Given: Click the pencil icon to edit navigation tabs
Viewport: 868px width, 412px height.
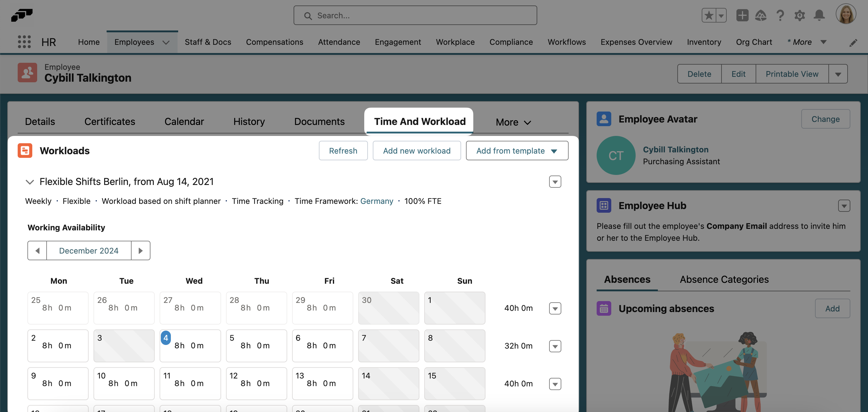Looking at the screenshot, I should (853, 42).
